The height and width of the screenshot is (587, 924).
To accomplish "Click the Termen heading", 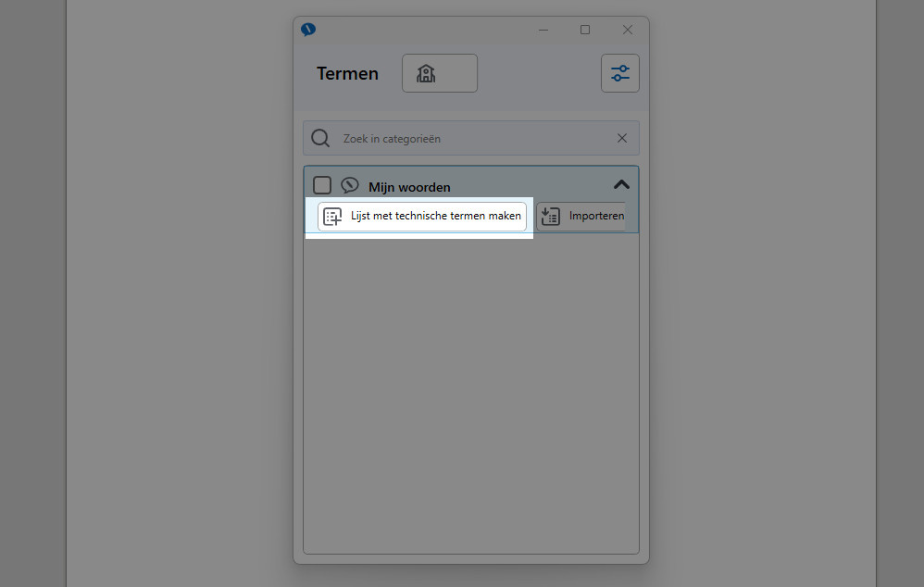I will 348,74.
